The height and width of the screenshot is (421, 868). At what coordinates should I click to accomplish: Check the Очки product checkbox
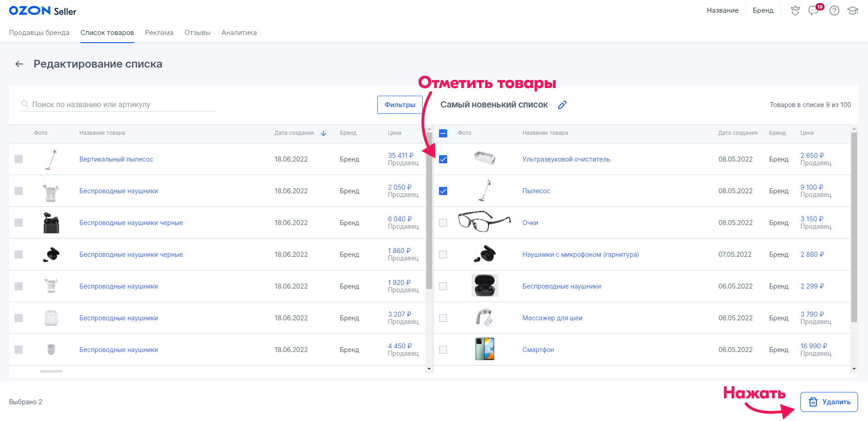point(443,223)
